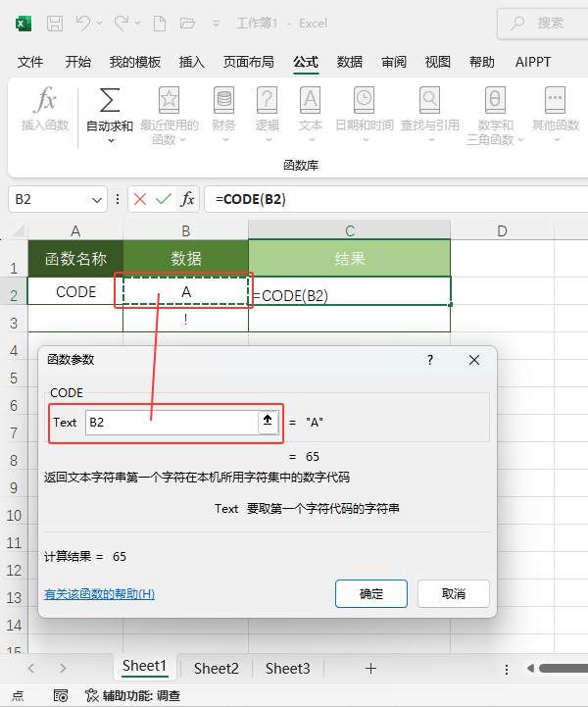Select column D header

502,230
